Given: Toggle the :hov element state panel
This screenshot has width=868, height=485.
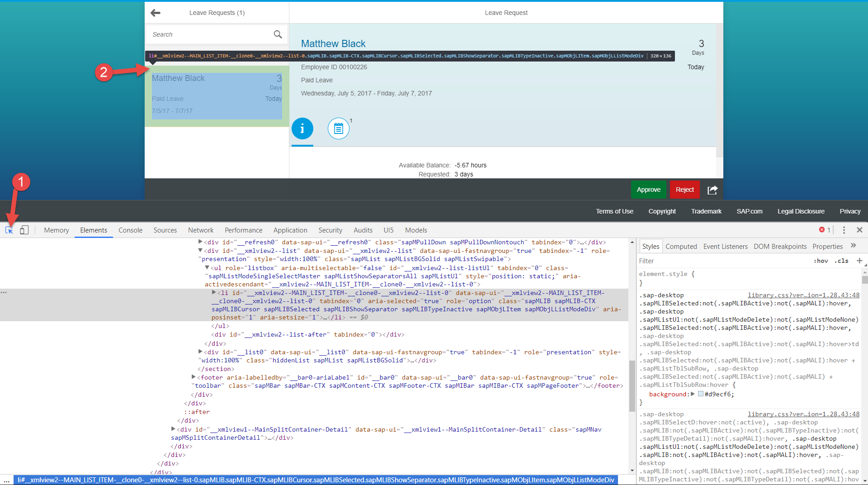Looking at the screenshot, I should tap(821, 261).
